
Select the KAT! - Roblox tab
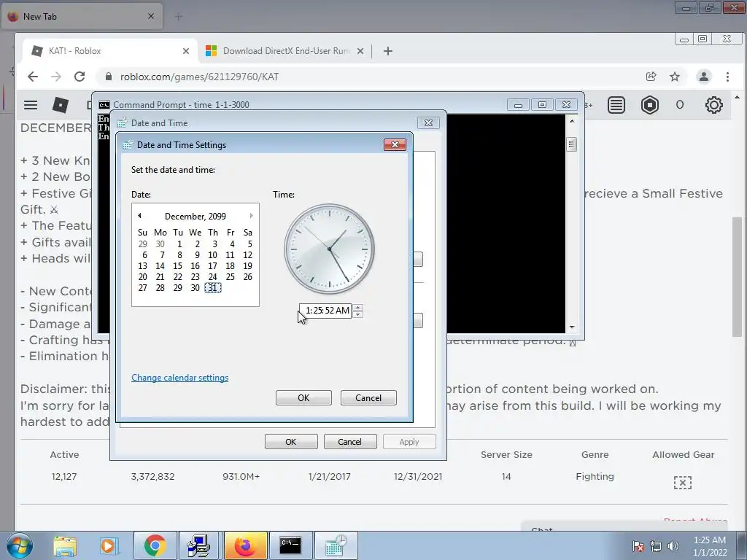[x=110, y=51]
